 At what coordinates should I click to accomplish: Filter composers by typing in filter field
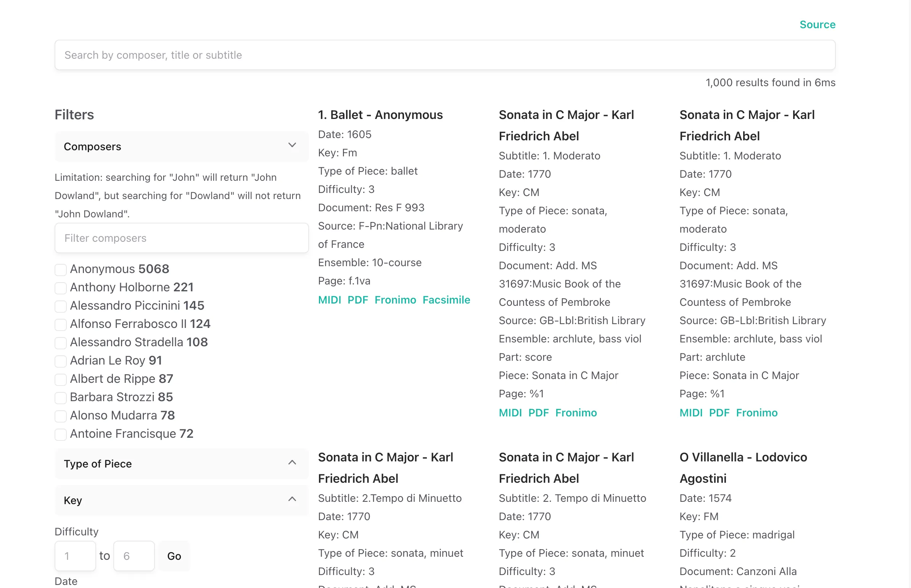(181, 237)
